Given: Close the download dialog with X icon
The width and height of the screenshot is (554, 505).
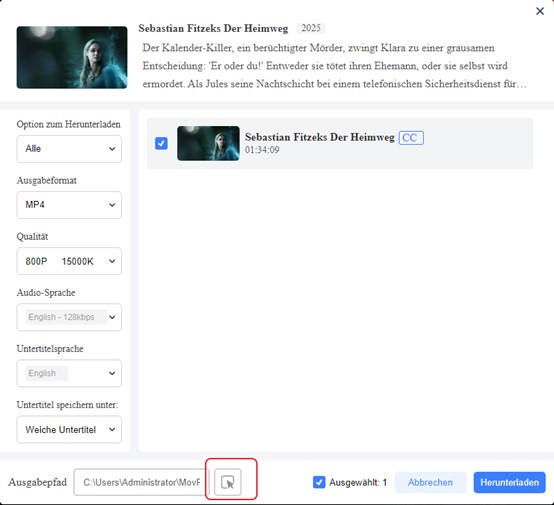Looking at the screenshot, I should (x=540, y=11).
